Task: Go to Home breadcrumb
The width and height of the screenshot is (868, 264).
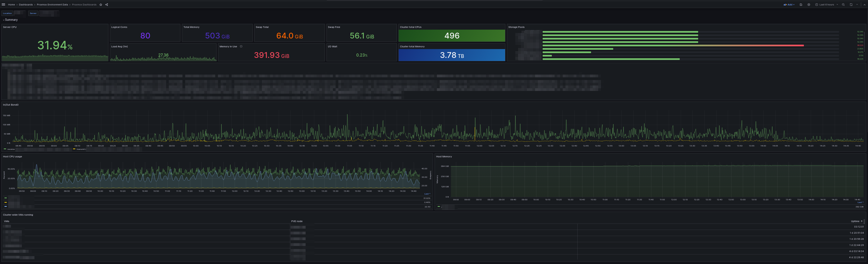Action: coord(12,5)
